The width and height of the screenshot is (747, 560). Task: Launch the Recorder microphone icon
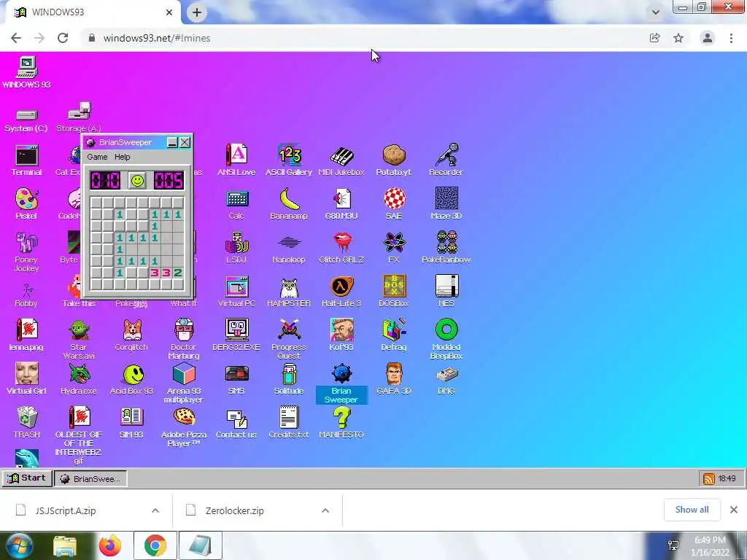click(446, 155)
